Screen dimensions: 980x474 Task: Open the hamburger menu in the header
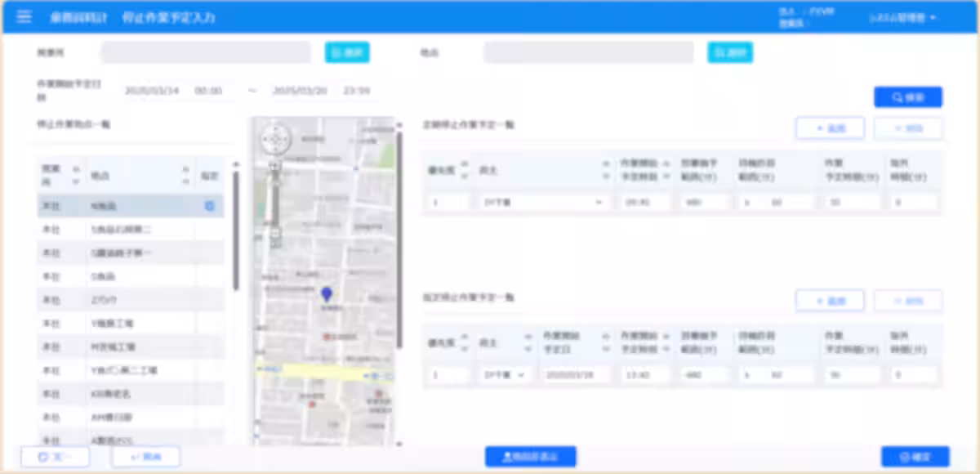pos(24,16)
